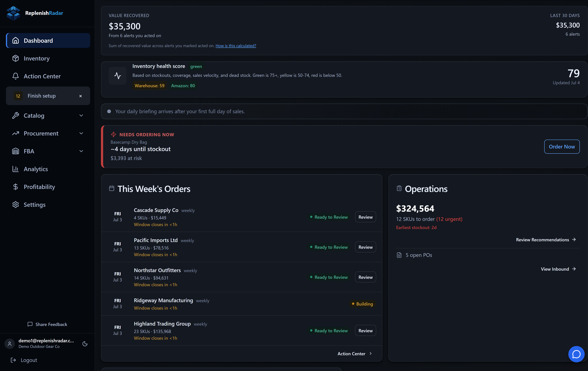Open the 'How is this calculated?' link
Screen dimensions: 588x371
[236, 46]
